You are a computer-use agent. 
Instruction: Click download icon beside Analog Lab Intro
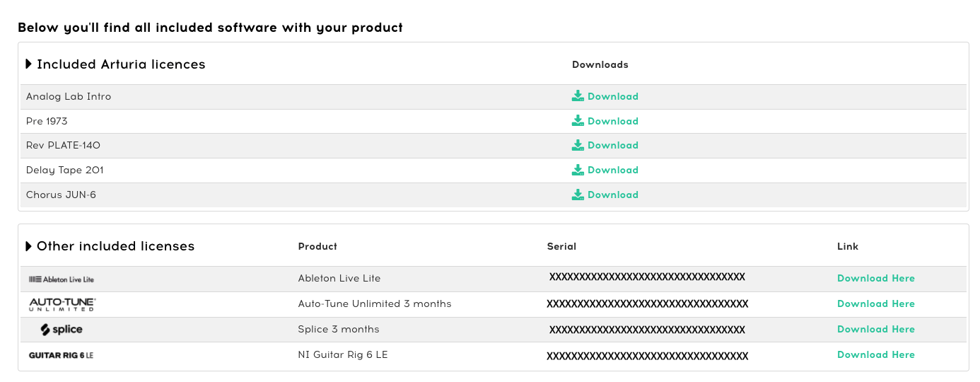(x=578, y=96)
